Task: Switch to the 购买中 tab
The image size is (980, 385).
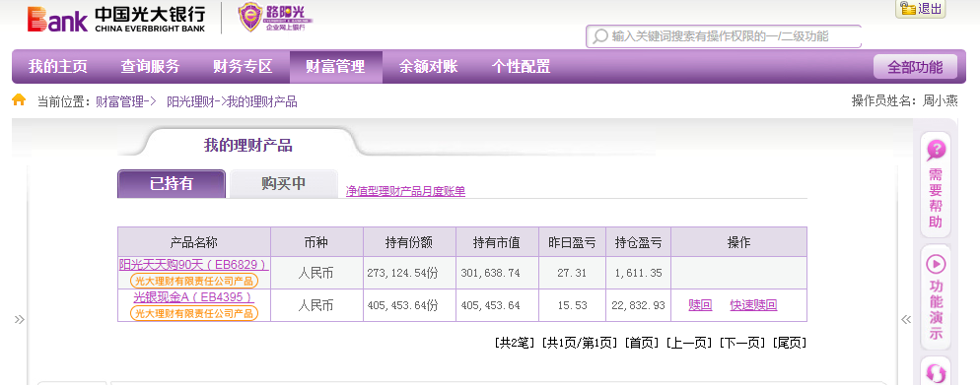Action: pyautogui.click(x=284, y=183)
